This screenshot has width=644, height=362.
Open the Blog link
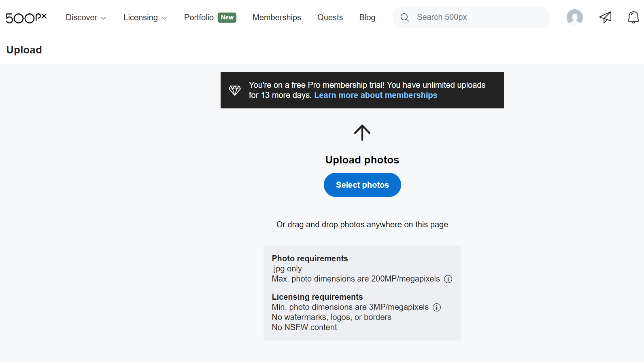[367, 17]
